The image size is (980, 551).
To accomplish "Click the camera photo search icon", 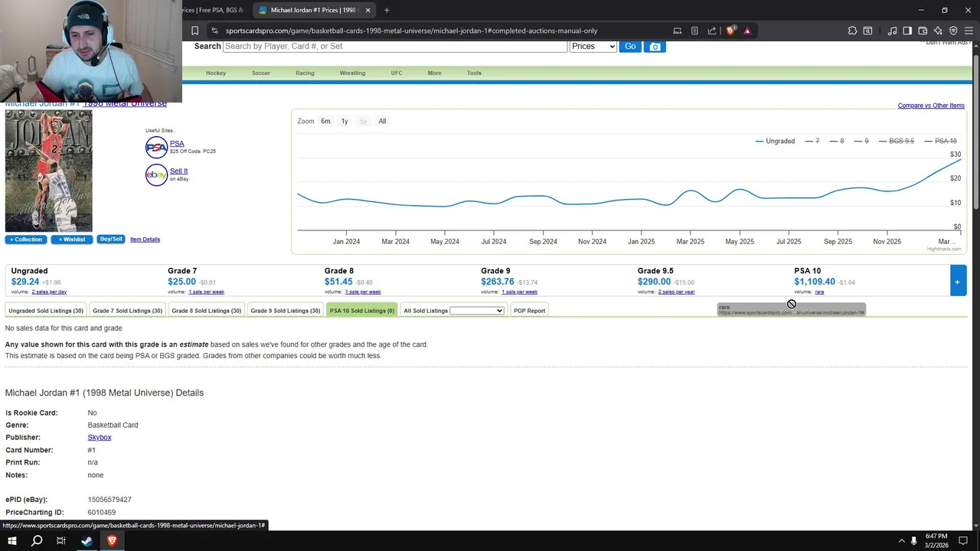I will (x=655, y=47).
